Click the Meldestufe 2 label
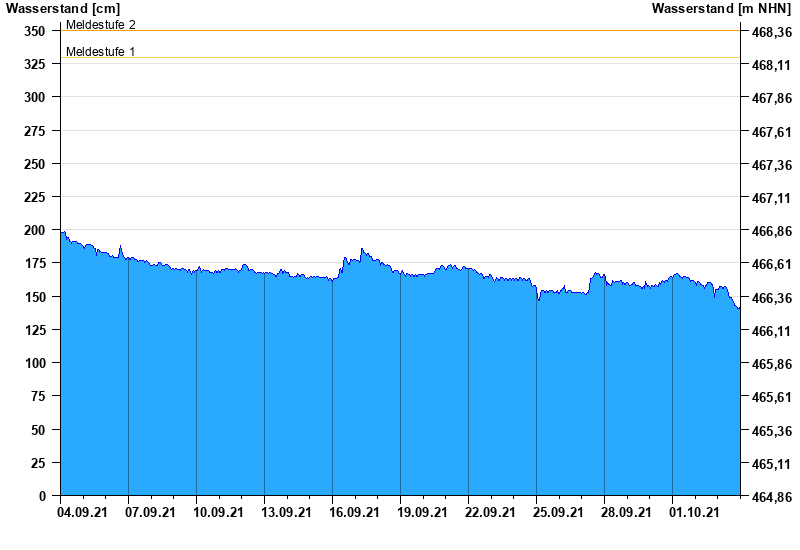Image resolution: width=800 pixels, height=550 pixels. click(x=101, y=24)
